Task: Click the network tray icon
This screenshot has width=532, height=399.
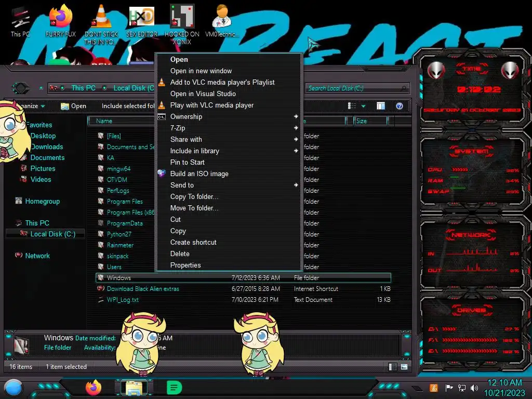Action: tap(461, 388)
